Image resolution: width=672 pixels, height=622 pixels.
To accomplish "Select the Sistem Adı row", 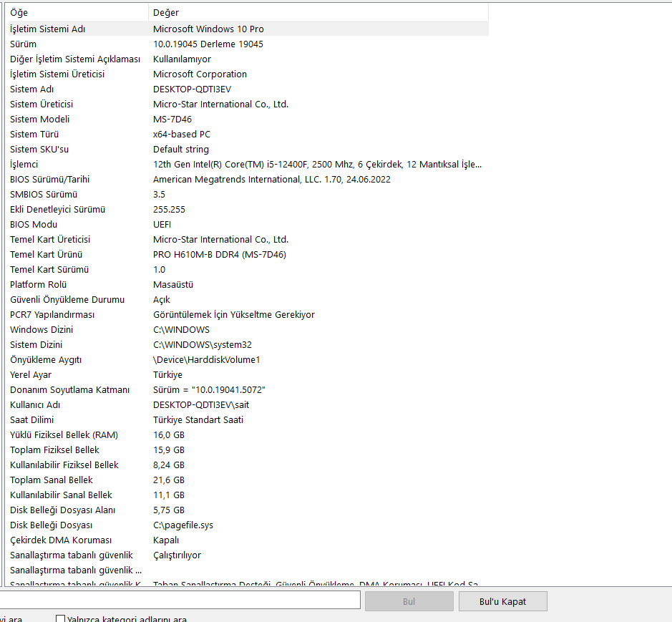I will point(248,89).
